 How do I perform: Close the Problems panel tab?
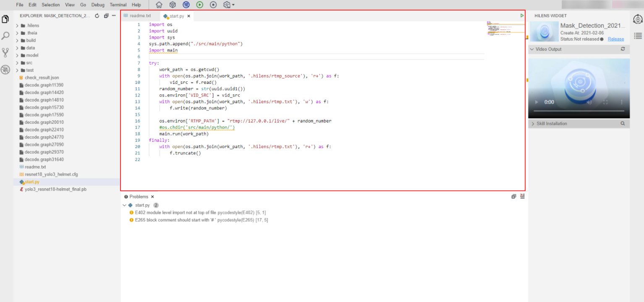(152, 197)
